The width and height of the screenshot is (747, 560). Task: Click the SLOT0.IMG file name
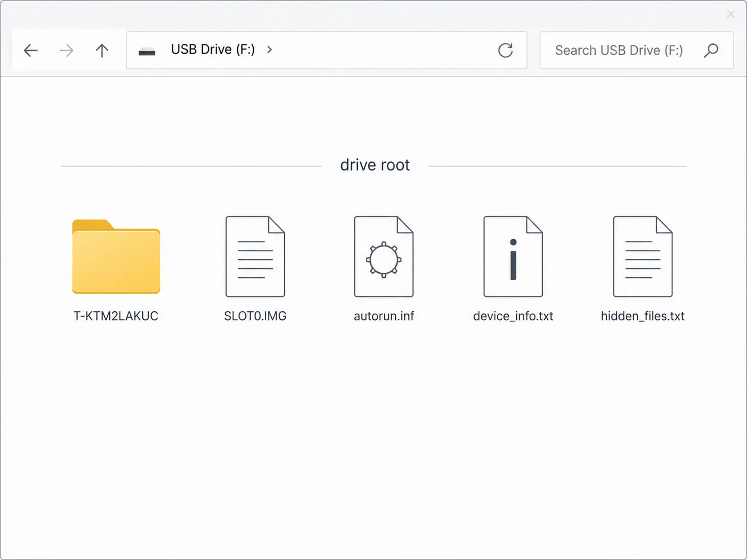click(x=255, y=316)
